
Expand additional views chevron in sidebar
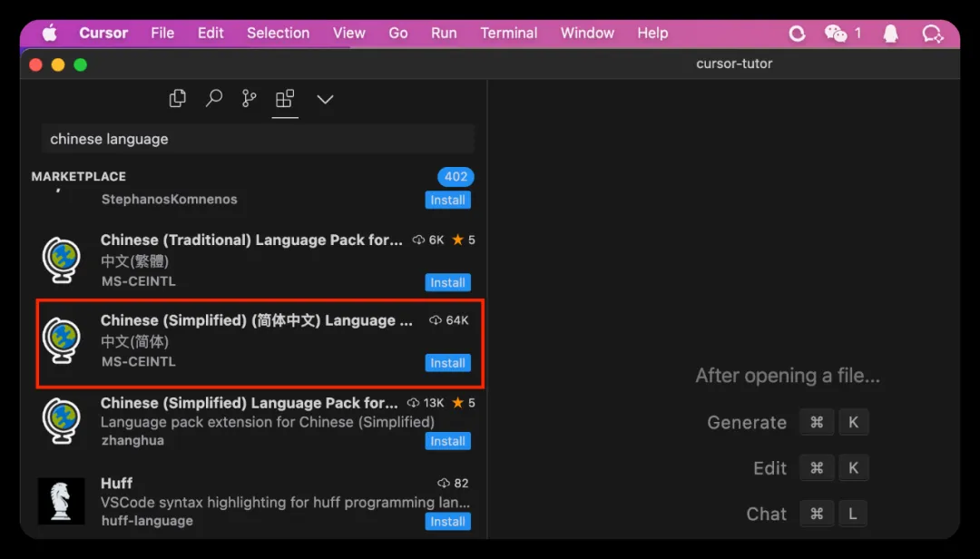point(325,99)
